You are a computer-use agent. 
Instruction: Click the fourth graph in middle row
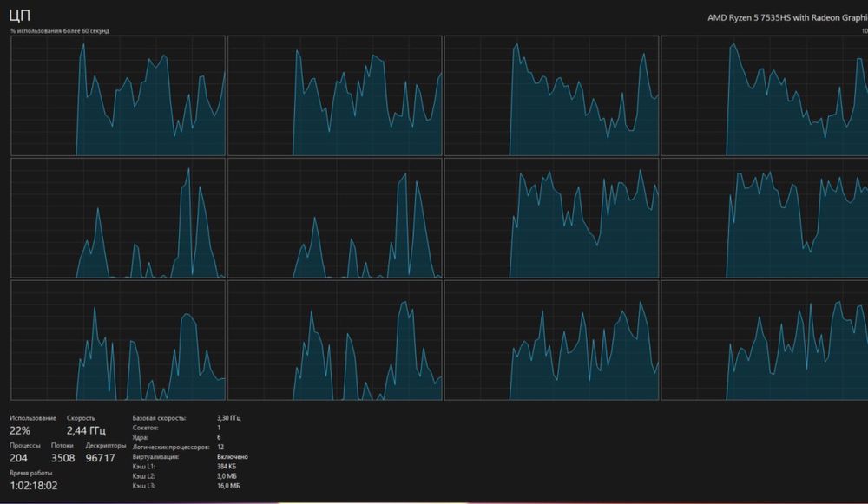tap(765, 218)
